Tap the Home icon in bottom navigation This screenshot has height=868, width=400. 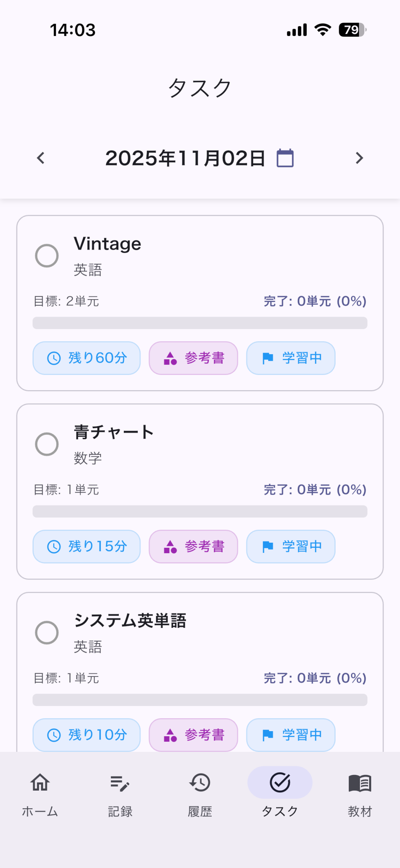[40, 783]
